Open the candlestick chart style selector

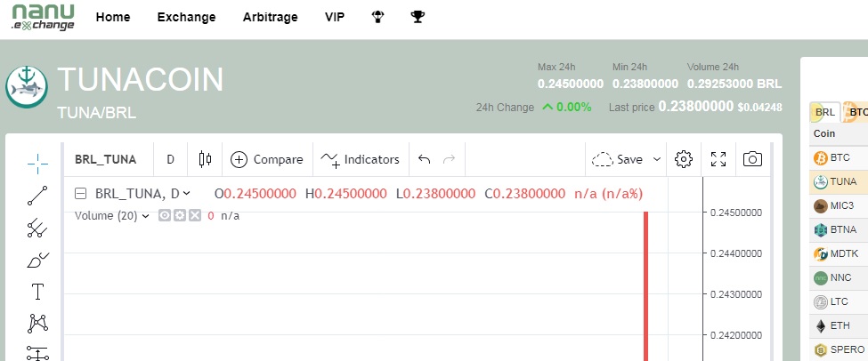click(x=205, y=159)
